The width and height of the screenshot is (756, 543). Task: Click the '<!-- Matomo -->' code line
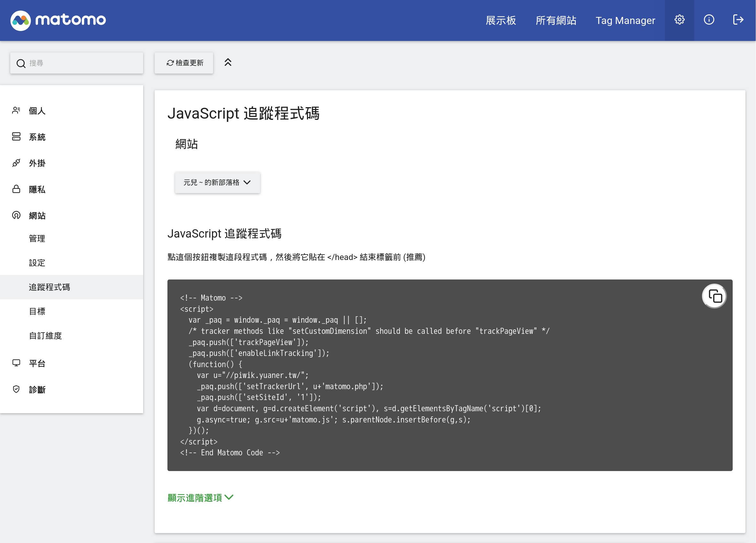pyautogui.click(x=211, y=298)
